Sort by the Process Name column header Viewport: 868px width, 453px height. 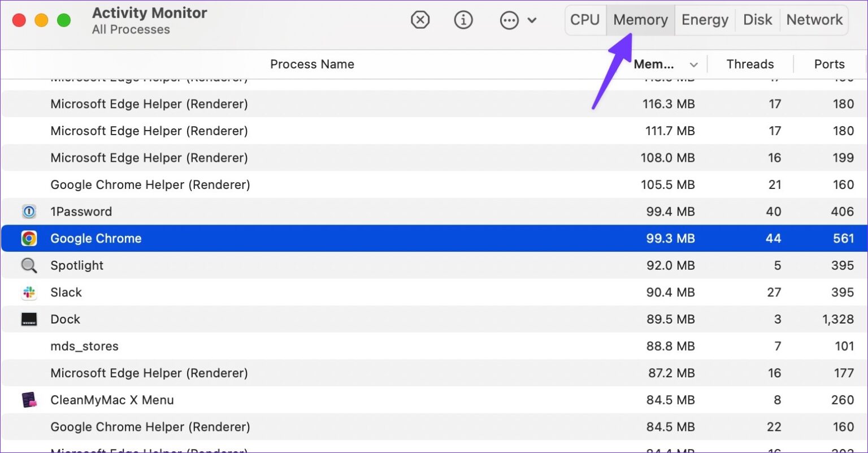tap(312, 64)
